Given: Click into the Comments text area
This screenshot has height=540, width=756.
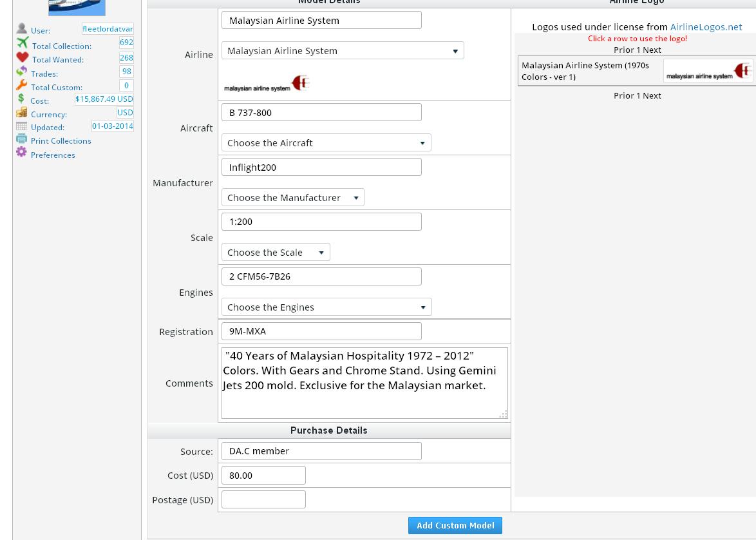Looking at the screenshot, I should click(364, 383).
